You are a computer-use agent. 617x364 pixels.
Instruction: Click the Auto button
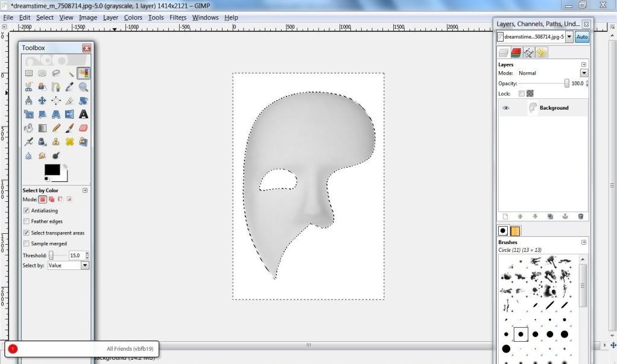[x=582, y=37]
